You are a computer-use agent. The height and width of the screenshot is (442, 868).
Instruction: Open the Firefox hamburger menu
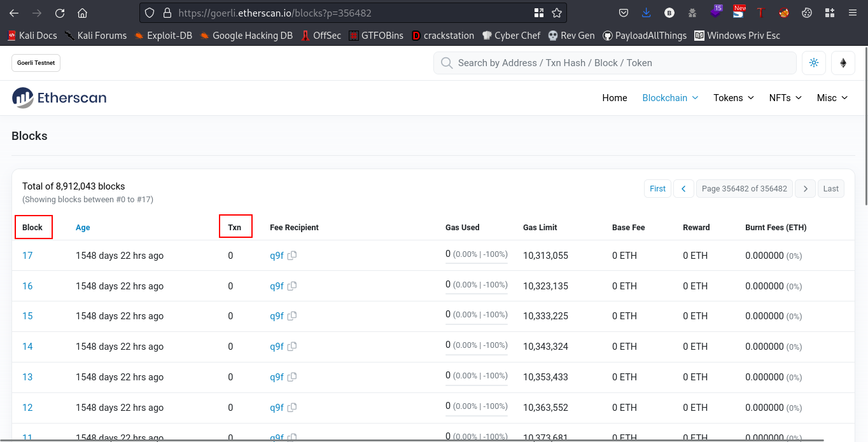853,13
